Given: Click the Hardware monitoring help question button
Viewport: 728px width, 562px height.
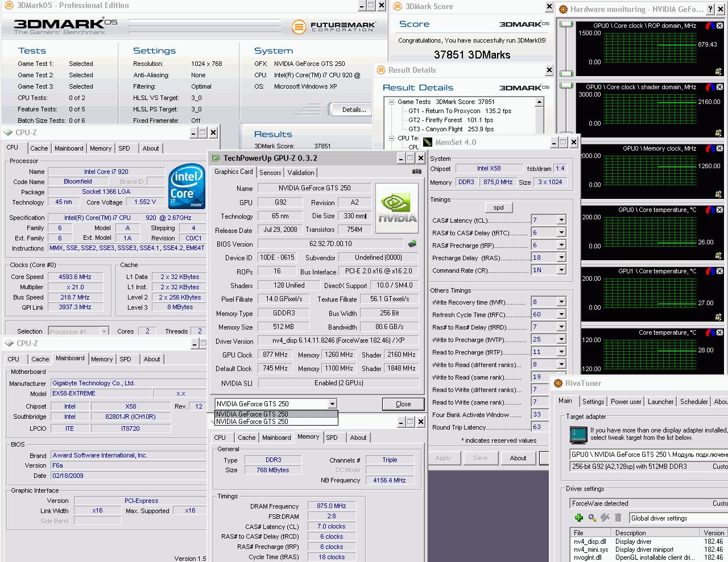Looking at the screenshot, I should [711, 9].
